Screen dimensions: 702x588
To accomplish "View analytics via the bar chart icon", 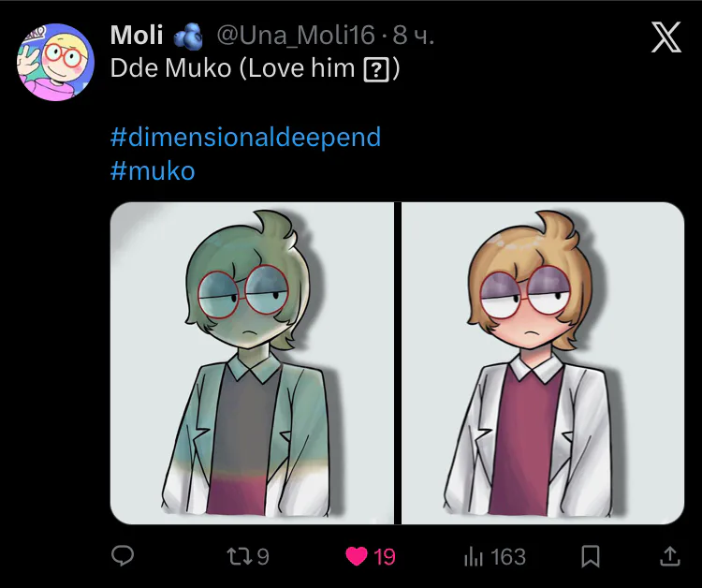I will point(473,556).
